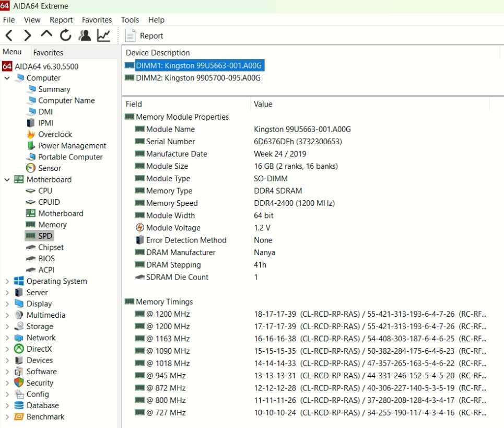
Task: Click the AIDA64 v6.30.5500 root icon
Action: point(7,66)
